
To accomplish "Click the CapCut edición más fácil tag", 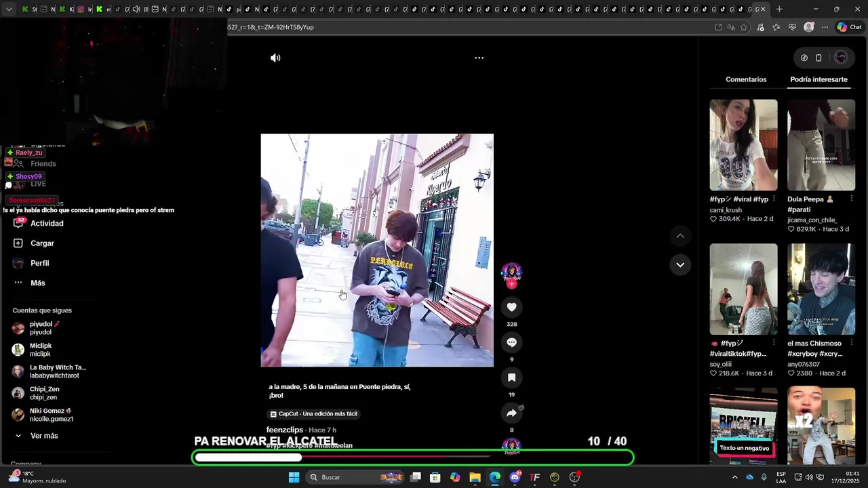I will tap(313, 413).
